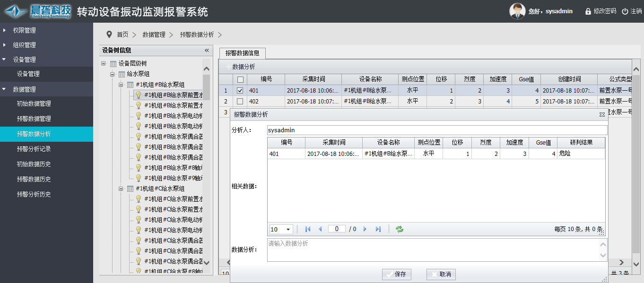Click the location pin icon in breadcrumb
This screenshot has height=283, width=644.
pyautogui.click(x=109, y=34)
